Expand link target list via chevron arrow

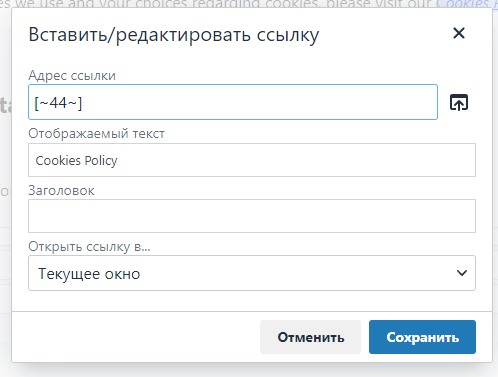pos(462,273)
